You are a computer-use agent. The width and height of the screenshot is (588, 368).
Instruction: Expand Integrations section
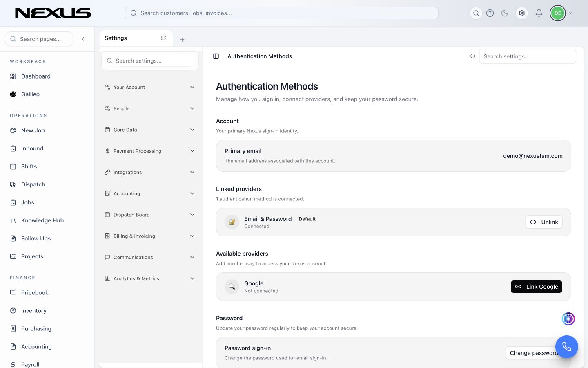[150, 172]
